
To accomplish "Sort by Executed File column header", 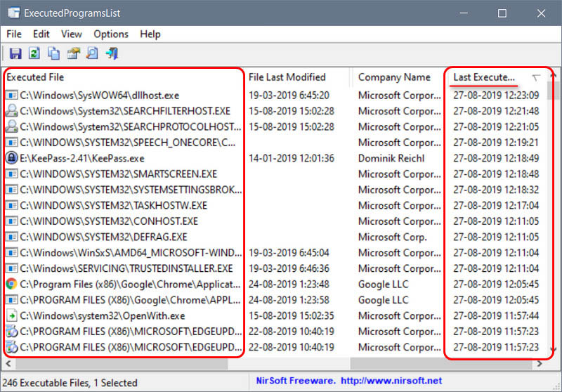I will (x=124, y=77).
